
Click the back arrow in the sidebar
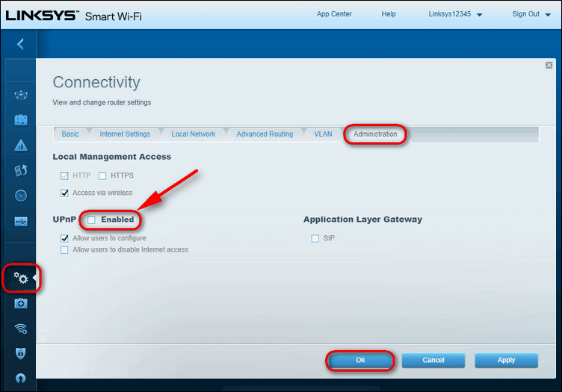pyautogui.click(x=20, y=44)
